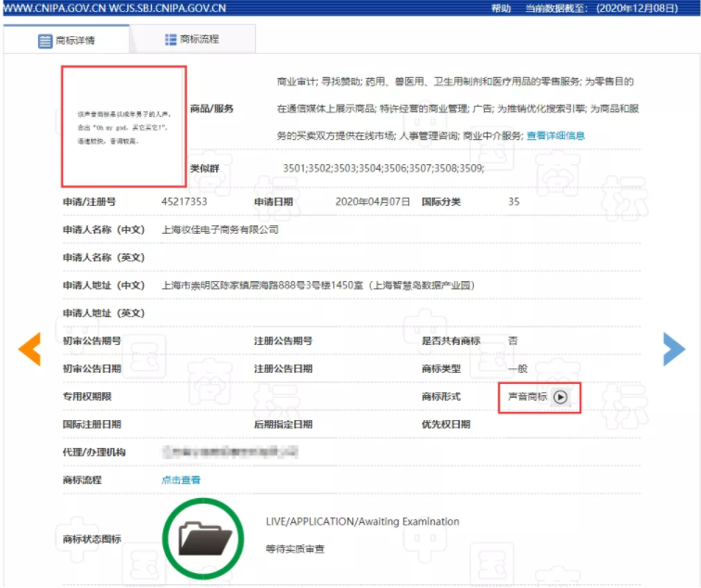
Task: Play the sound trademark audio
Action: (x=560, y=397)
